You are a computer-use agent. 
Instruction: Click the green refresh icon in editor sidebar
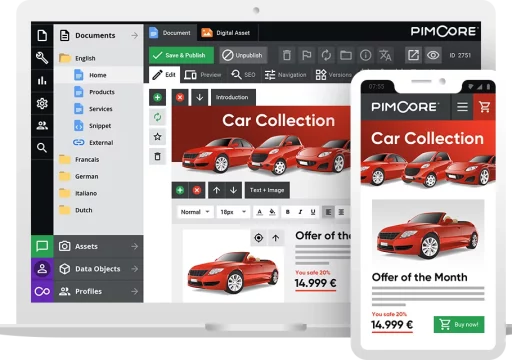point(157,117)
